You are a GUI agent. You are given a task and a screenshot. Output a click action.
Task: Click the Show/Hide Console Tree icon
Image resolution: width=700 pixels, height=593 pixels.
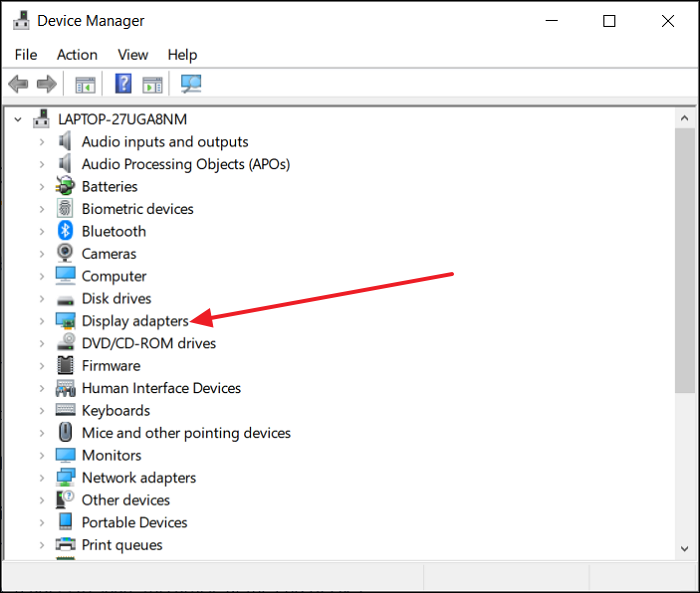pos(86,84)
